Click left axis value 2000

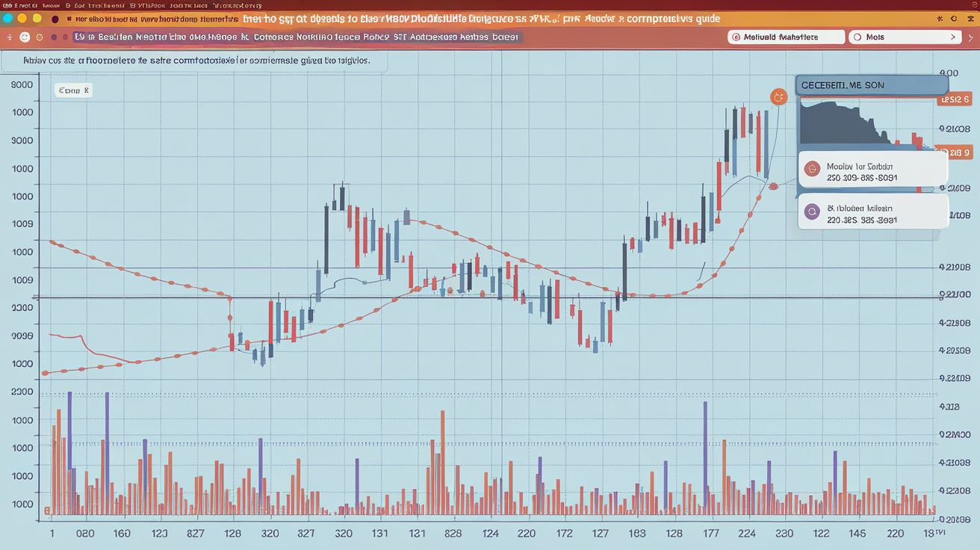22,392
